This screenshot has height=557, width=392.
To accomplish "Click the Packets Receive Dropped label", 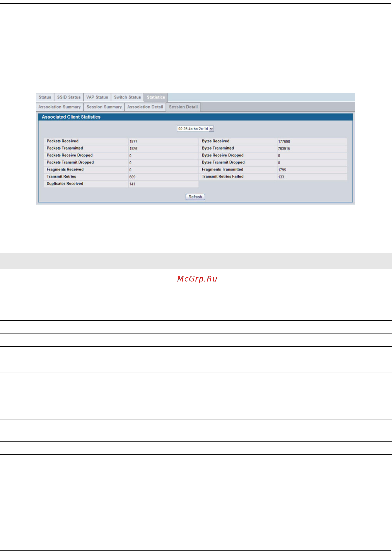I will pos(70,155).
